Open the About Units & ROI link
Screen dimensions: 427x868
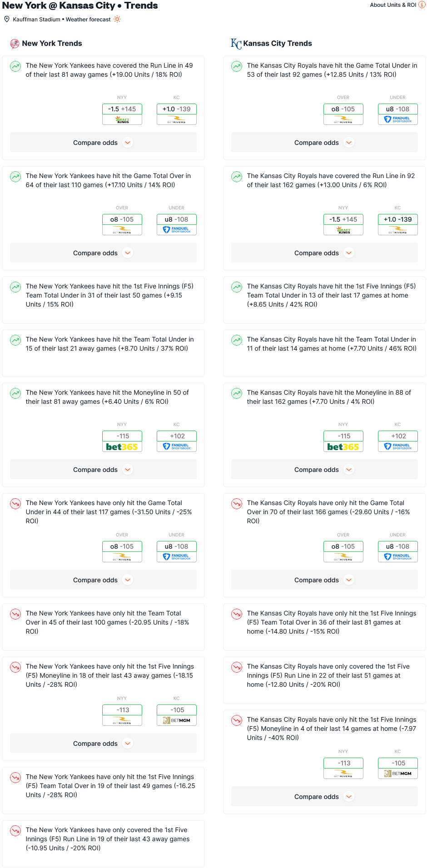click(x=393, y=5)
